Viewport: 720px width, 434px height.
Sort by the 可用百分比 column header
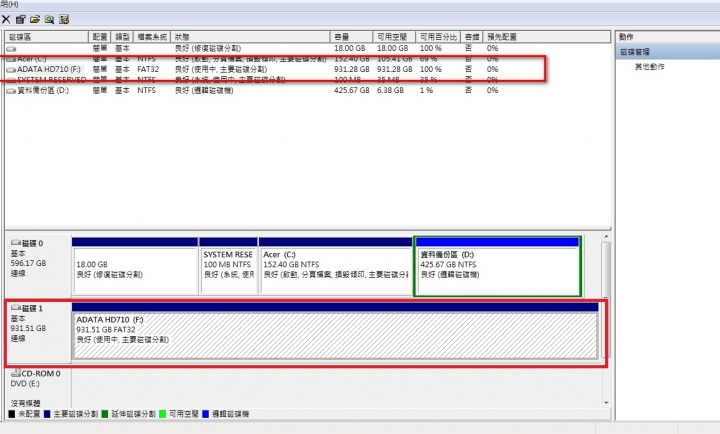point(438,37)
